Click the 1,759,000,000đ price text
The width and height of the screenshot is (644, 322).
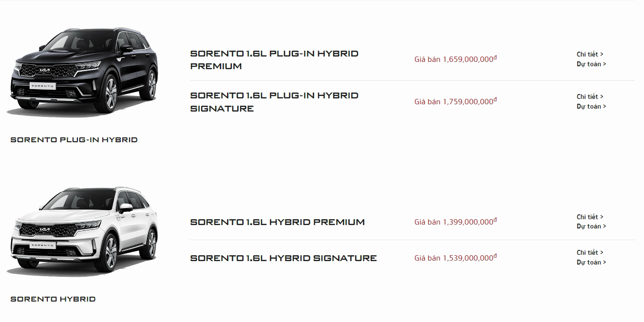(x=455, y=102)
